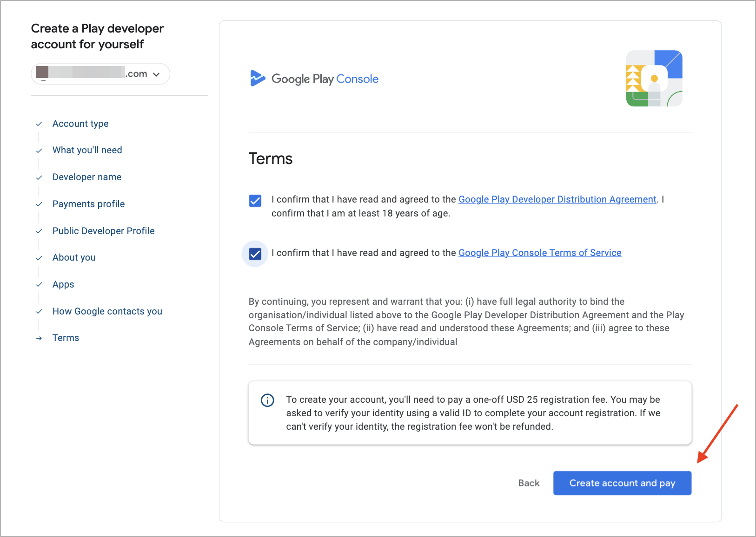Open Google Play Developer Distribution Agreement link

coord(557,199)
